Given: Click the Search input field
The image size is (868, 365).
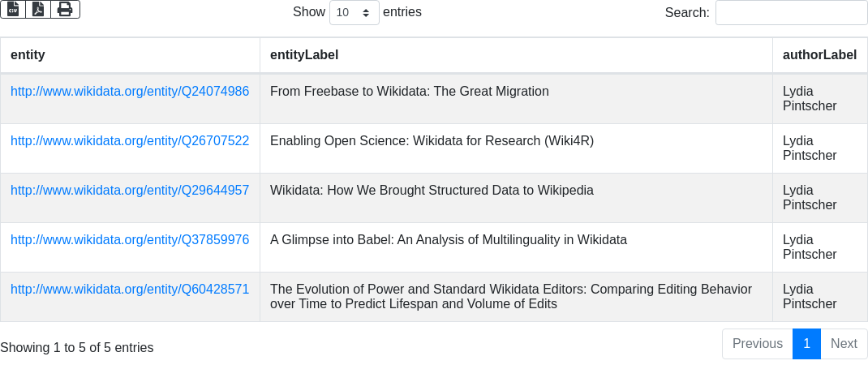Looking at the screenshot, I should click(791, 13).
